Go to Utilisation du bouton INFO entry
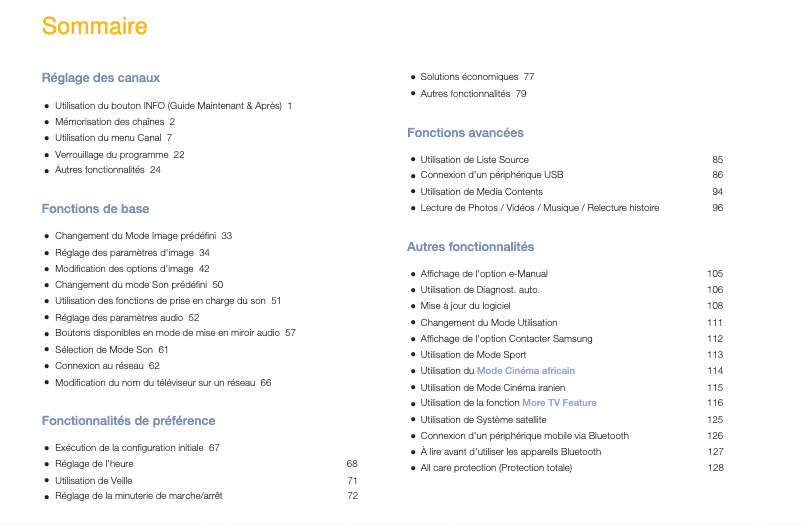 [167, 105]
